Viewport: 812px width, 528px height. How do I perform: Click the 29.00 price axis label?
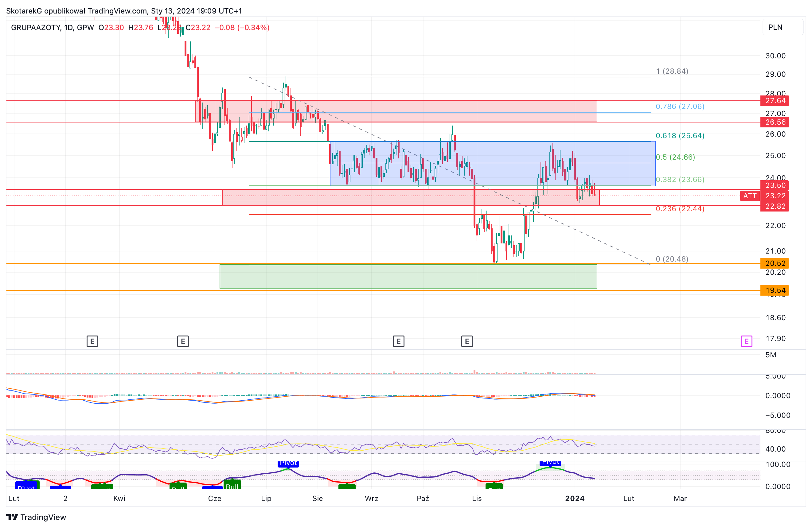pos(775,74)
